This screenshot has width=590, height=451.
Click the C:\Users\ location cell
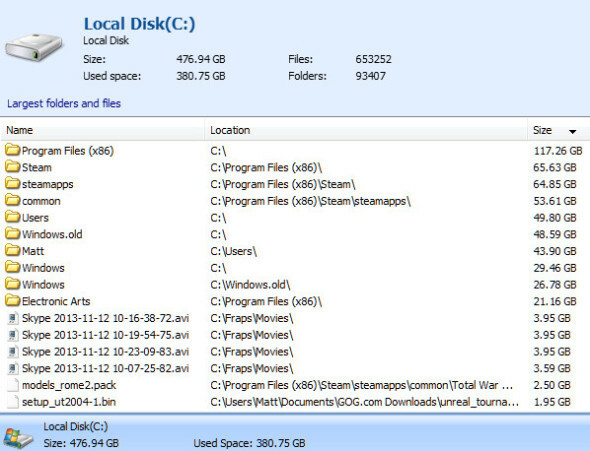(234, 251)
